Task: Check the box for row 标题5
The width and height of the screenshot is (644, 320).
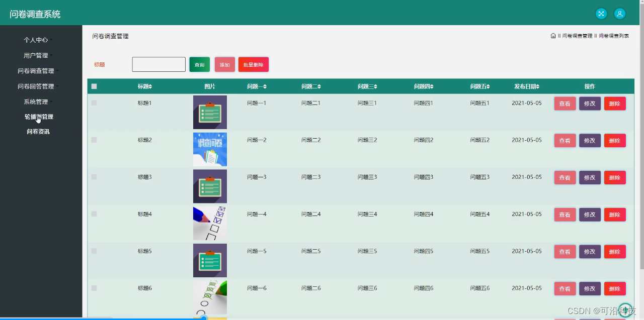Action: pyautogui.click(x=94, y=251)
